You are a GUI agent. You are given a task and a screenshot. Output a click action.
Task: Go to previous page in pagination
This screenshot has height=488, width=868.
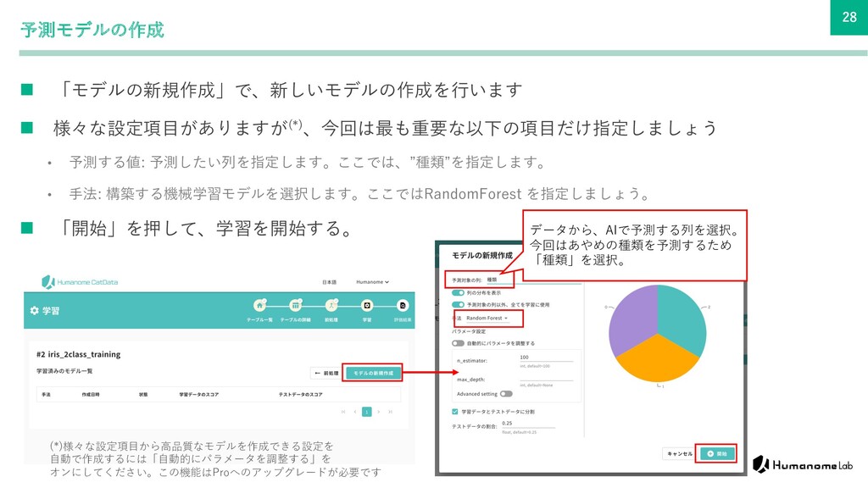pos(355,412)
